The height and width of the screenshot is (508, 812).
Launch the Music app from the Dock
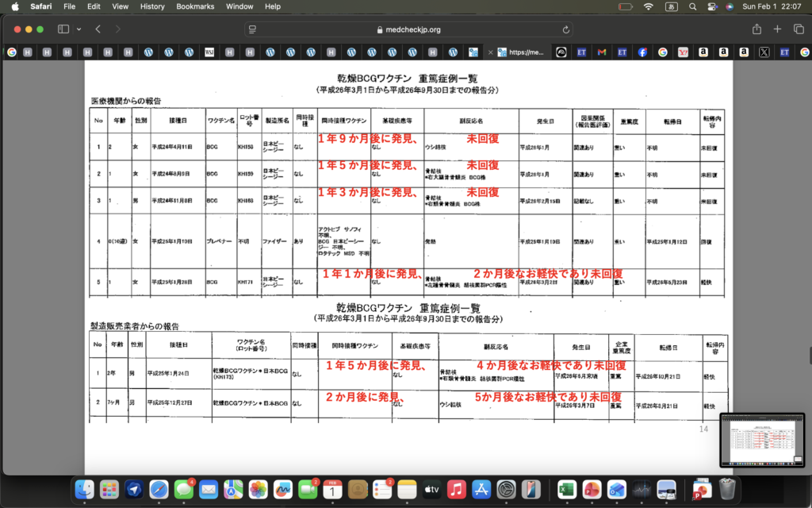(456, 490)
